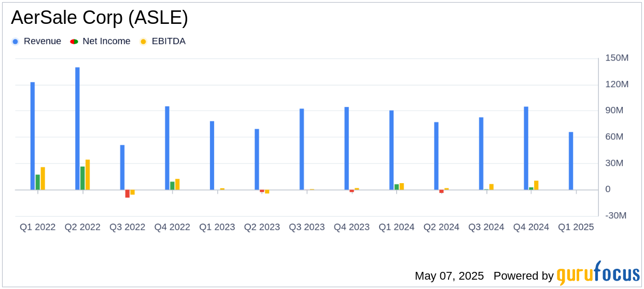This screenshot has height=289, width=644.
Task: Click the Q3 2022 axis label
Action: click(128, 227)
